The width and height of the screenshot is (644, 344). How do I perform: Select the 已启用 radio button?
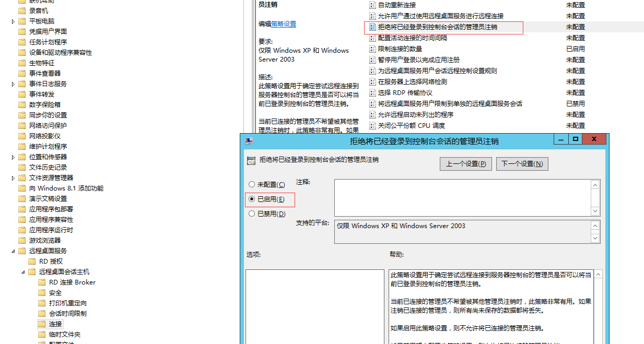click(x=252, y=199)
